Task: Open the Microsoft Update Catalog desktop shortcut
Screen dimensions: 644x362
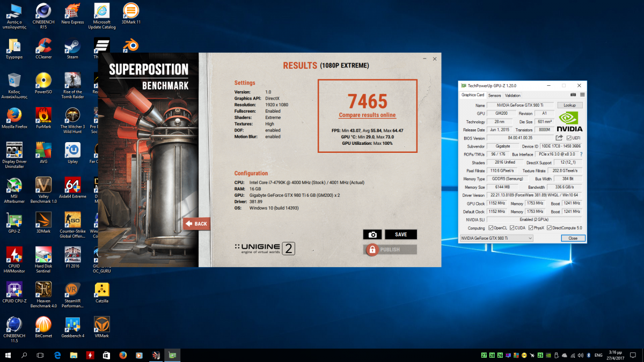Action: (x=102, y=17)
